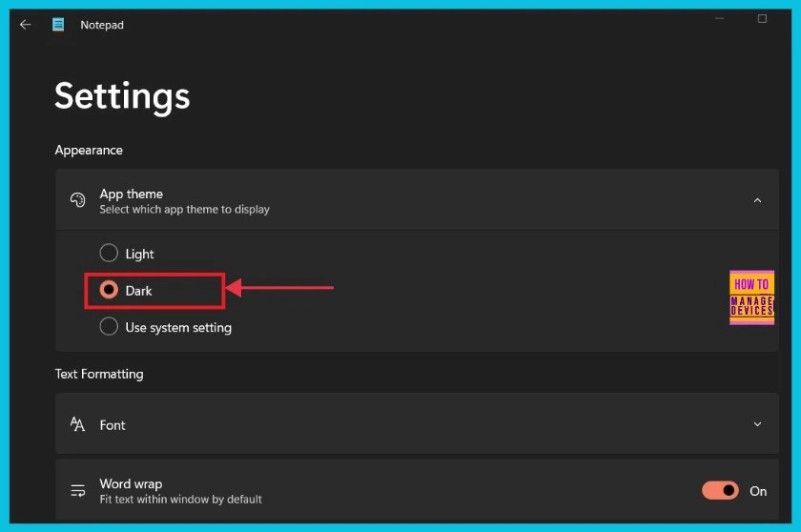Expand the Font section chevron
The height and width of the screenshot is (532, 801).
point(757,424)
